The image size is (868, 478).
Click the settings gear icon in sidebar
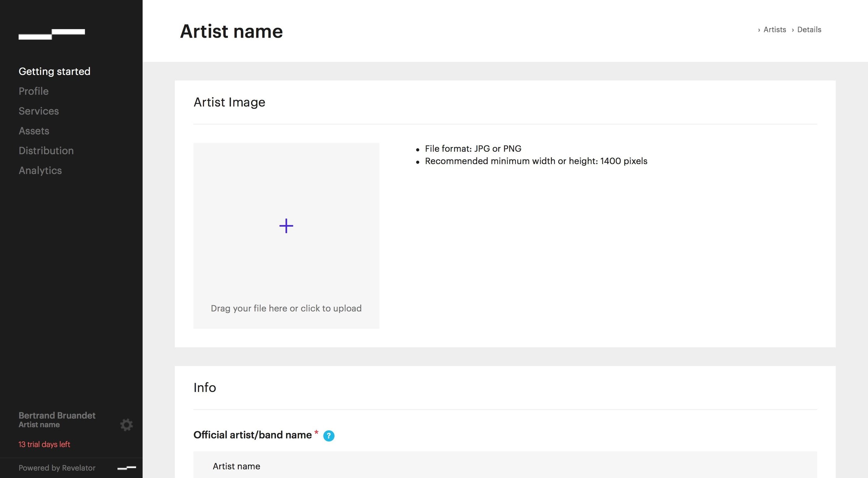[x=127, y=425]
